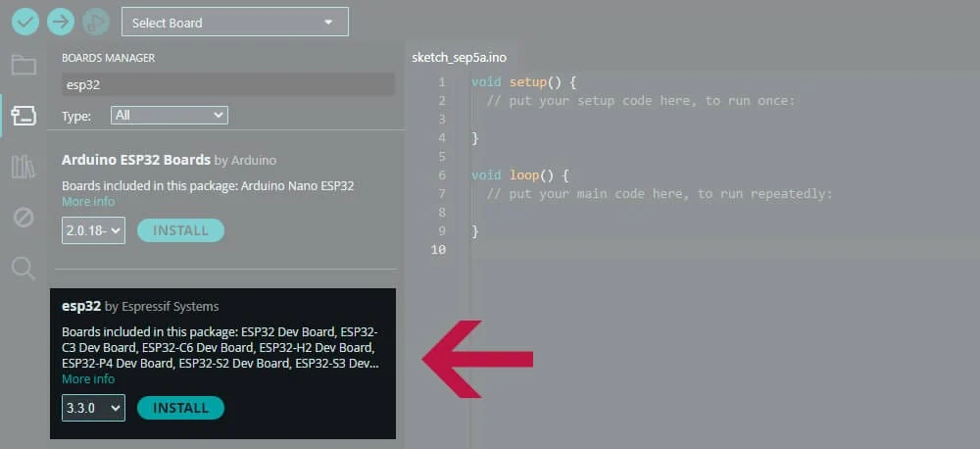
Task: Open version dropdown showing 2.0.18
Action: 94,230
